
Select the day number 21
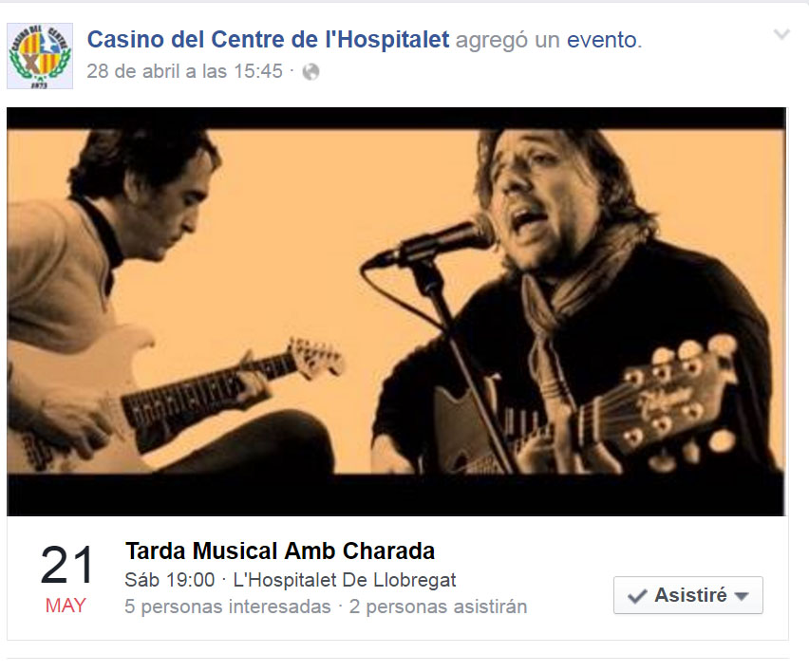pos(67,566)
